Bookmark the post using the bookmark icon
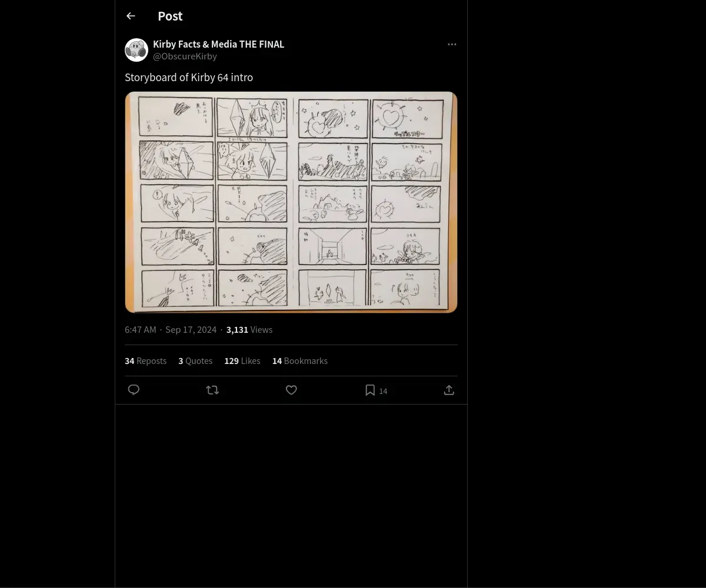Viewport: 706px width, 588px height. 370,390
